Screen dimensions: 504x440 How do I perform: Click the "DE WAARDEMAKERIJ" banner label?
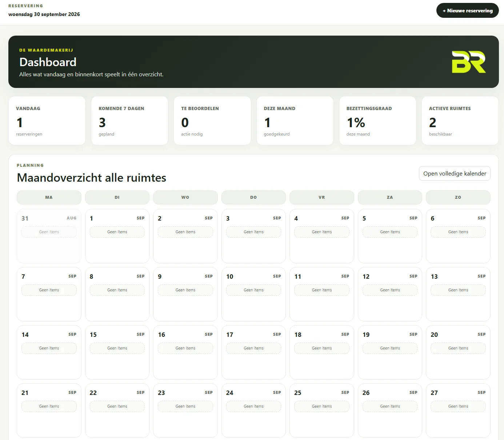[x=46, y=50]
